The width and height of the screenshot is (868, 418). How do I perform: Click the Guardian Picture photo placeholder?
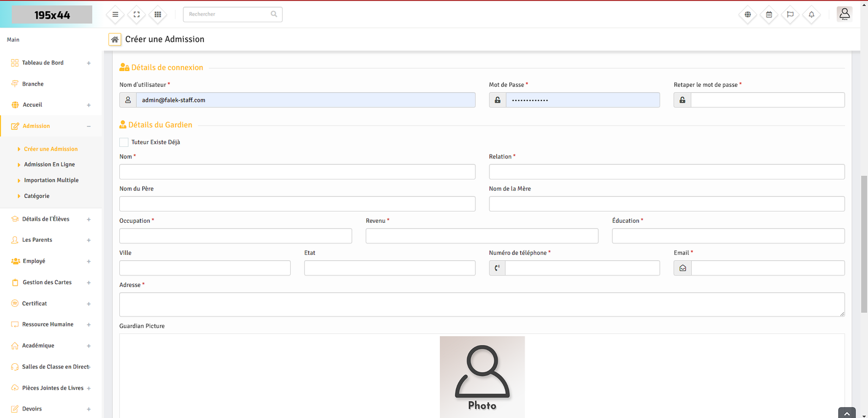pyautogui.click(x=482, y=377)
